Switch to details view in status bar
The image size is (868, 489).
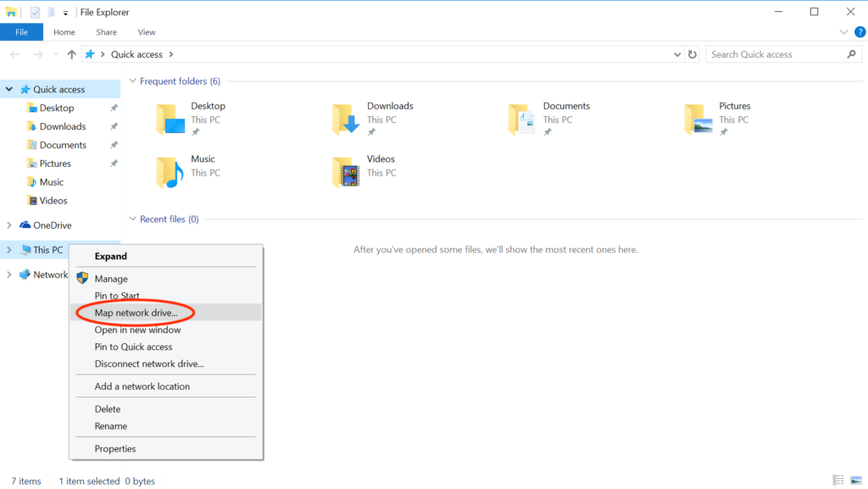(x=838, y=481)
